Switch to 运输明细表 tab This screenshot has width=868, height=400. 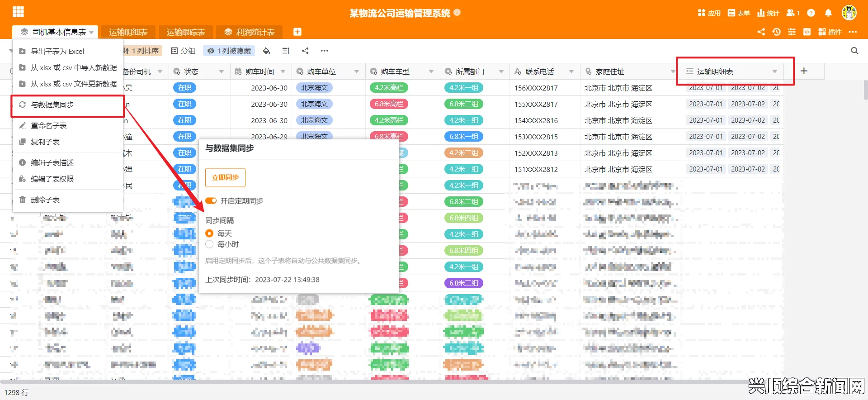128,32
